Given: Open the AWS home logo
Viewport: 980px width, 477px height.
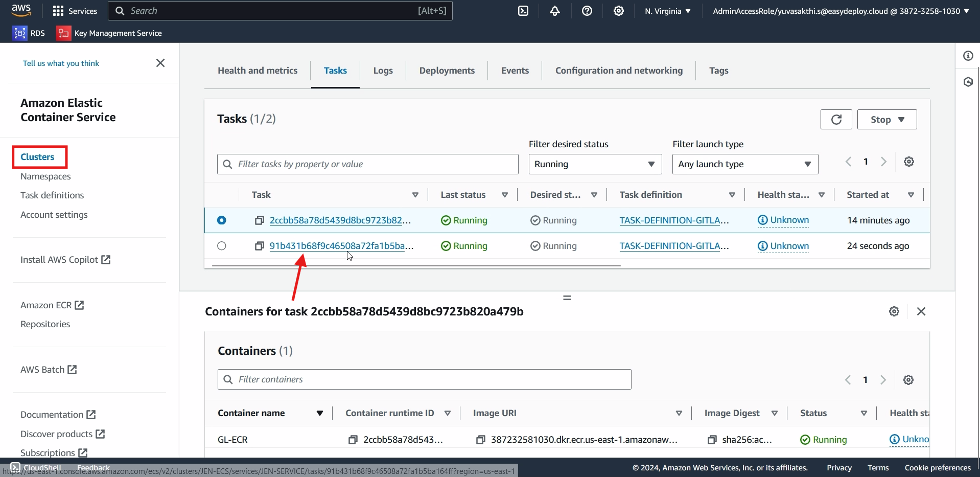Looking at the screenshot, I should (21, 10).
